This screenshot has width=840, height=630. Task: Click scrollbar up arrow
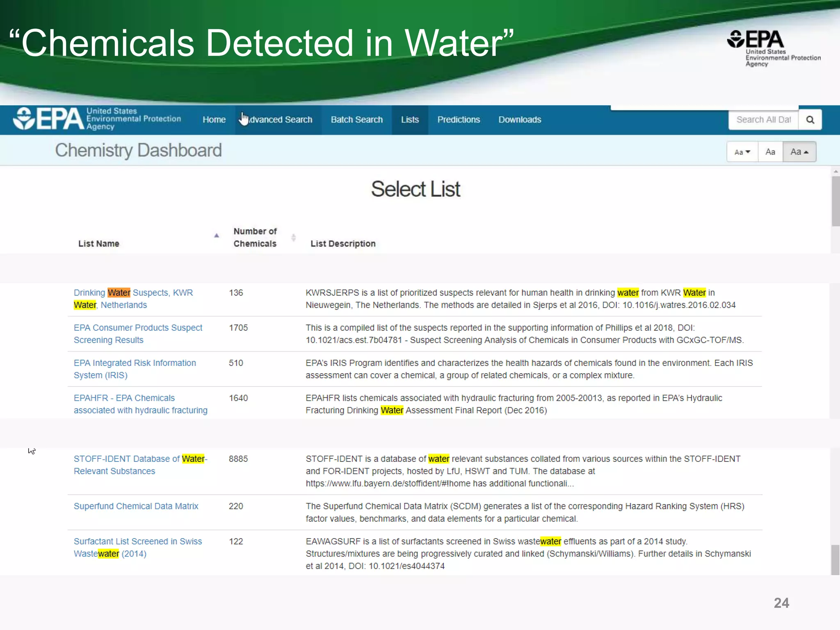(x=835, y=171)
